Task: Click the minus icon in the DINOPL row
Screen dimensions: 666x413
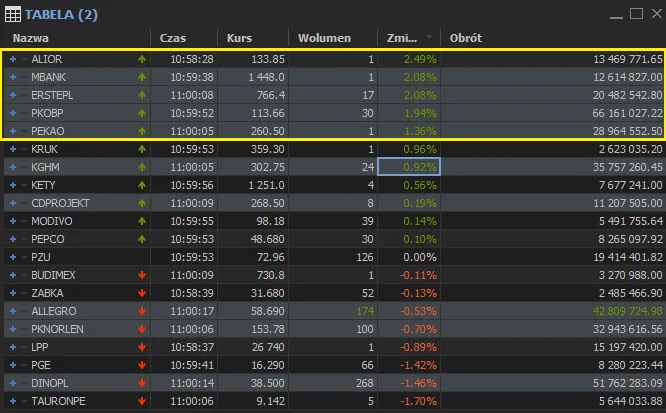Action: click(x=24, y=383)
